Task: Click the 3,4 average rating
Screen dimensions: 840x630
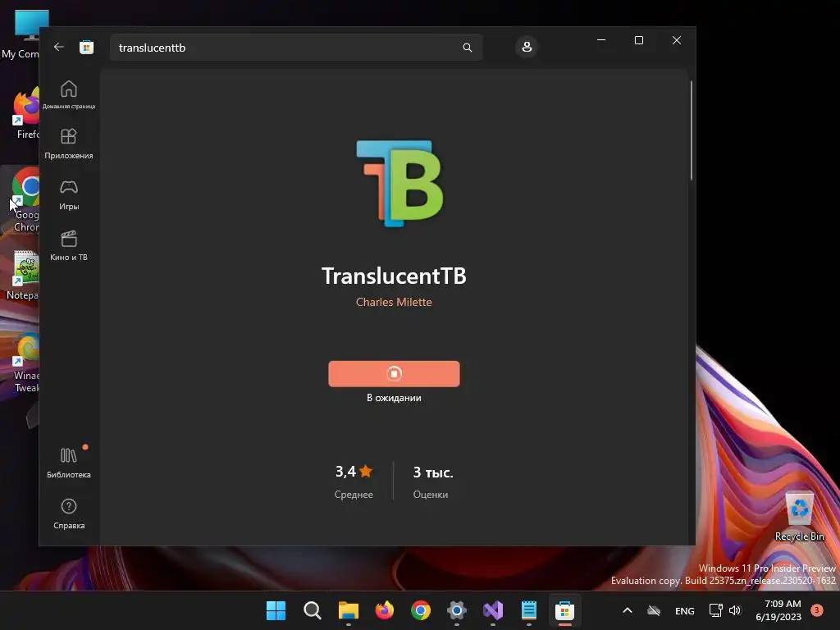Action: coord(354,472)
